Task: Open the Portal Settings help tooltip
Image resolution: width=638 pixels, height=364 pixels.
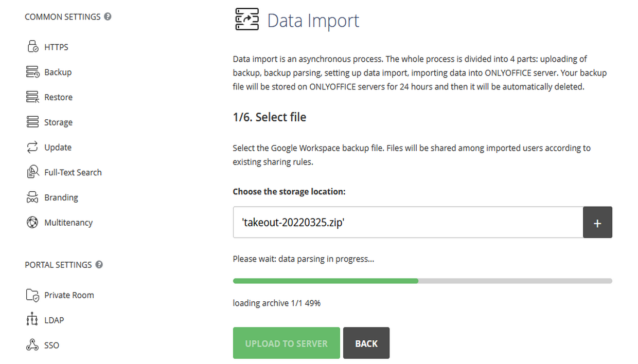Action: coord(100,265)
